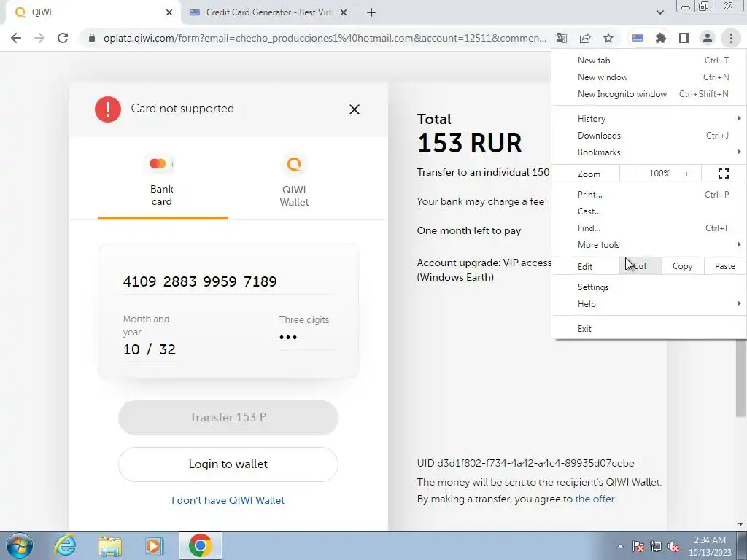The image size is (747, 560).
Task: Dismiss the Card not supported alert
Action: point(354,109)
